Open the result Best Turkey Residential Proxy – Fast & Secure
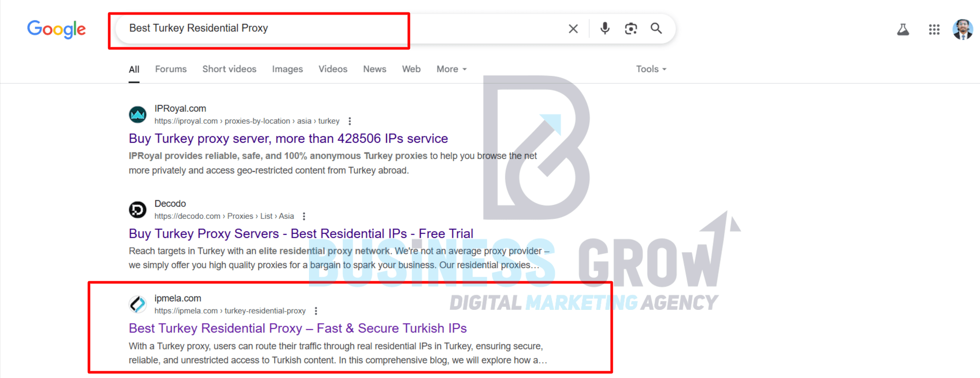This screenshot has height=378, width=980. 298,328
